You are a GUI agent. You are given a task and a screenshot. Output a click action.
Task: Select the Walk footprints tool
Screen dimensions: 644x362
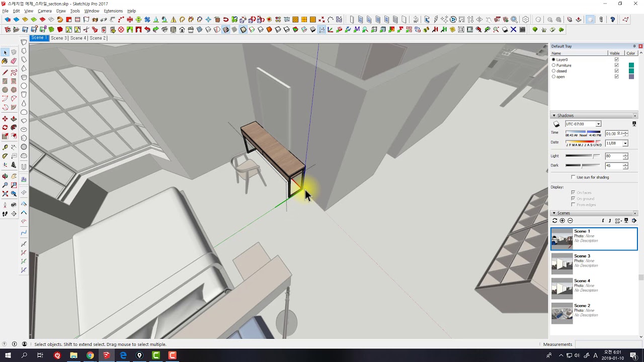5,214
